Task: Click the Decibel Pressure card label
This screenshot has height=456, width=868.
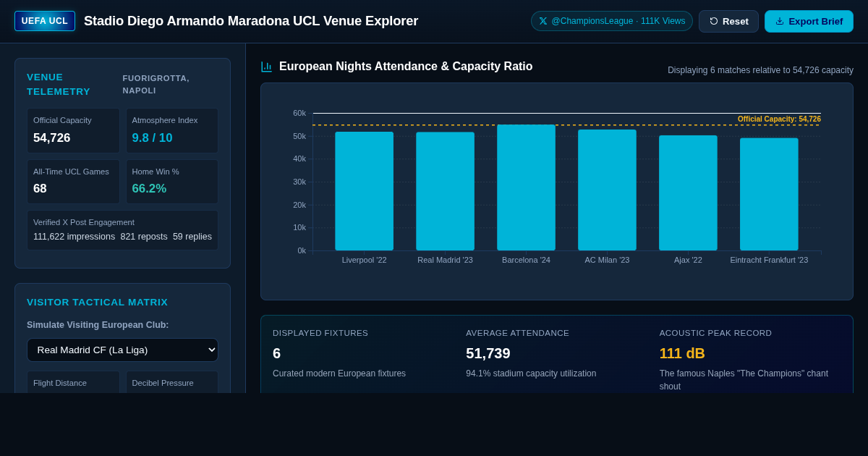Action: pyautogui.click(x=163, y=383)
